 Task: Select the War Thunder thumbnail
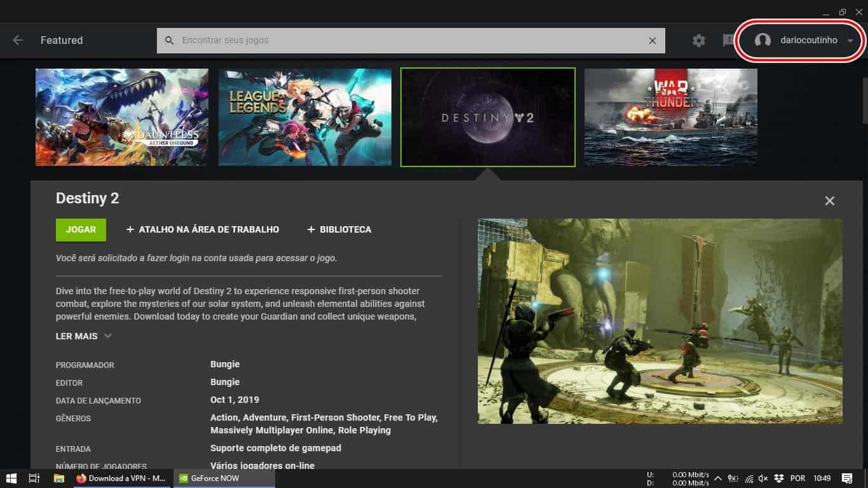671,117
